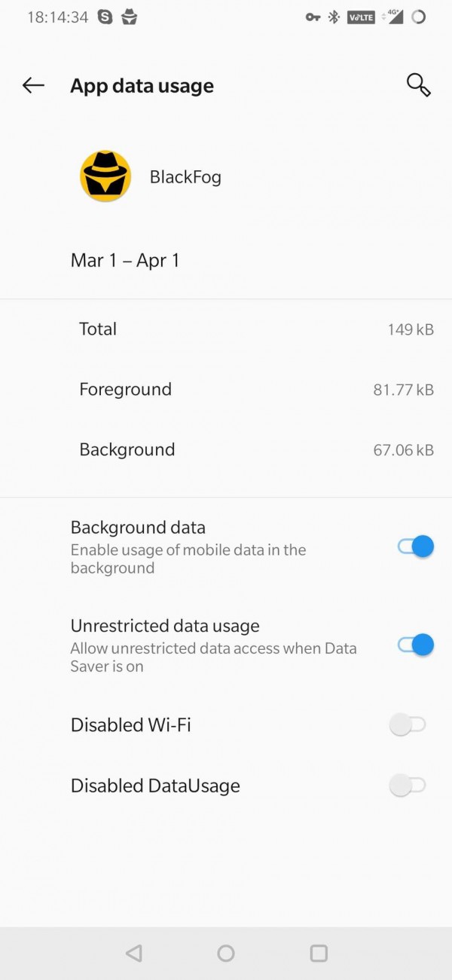Image resolution: width=452 pixels, height=980 pixels.
Task: Open the BlackFog app icon
Action: coord(105,176)
